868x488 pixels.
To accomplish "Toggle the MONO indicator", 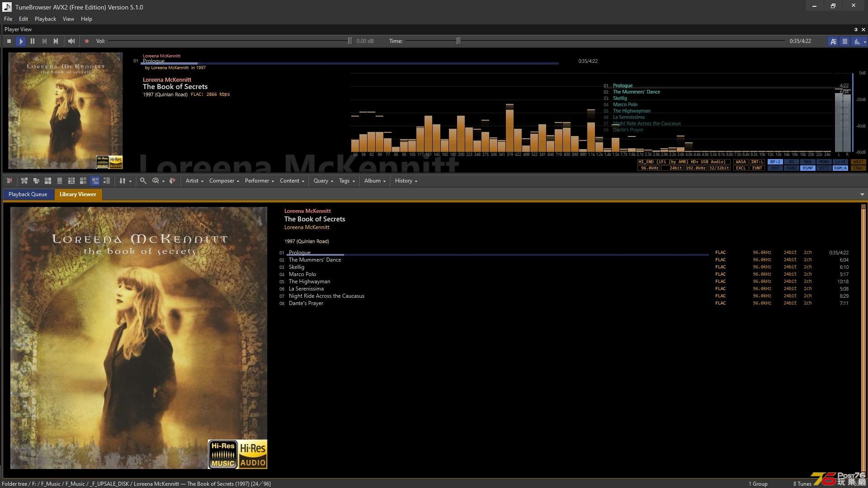I will 824,162.
